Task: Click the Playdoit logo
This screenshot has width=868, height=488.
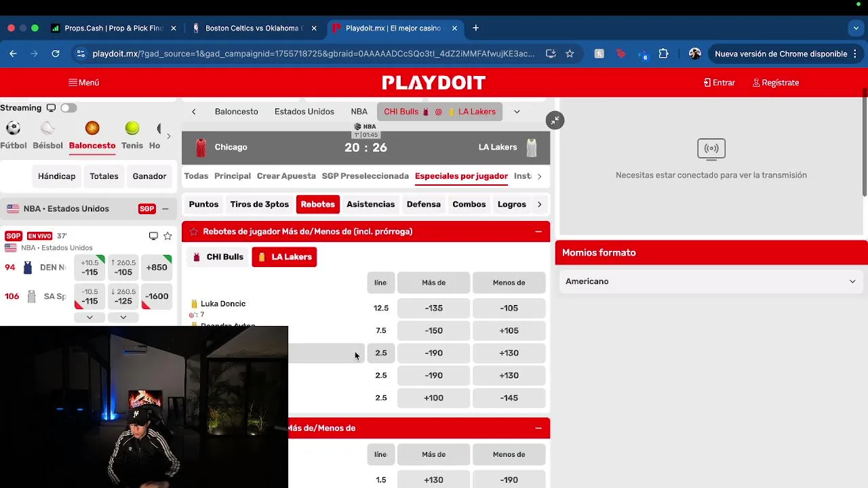Action: (x=434, y=83)
